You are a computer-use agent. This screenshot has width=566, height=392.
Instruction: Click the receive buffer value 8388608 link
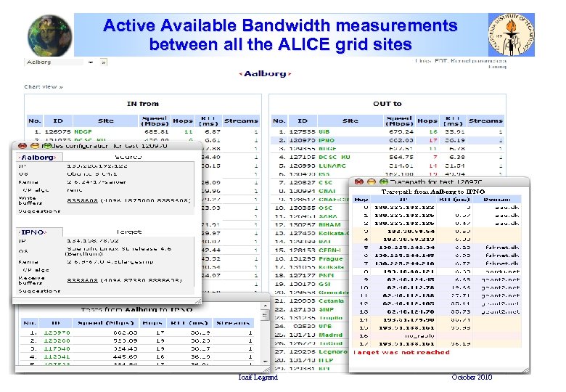point(82,280)
